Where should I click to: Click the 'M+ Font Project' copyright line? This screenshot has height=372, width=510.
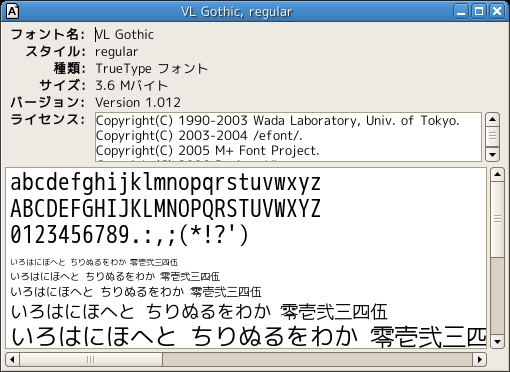coord(208,151)
